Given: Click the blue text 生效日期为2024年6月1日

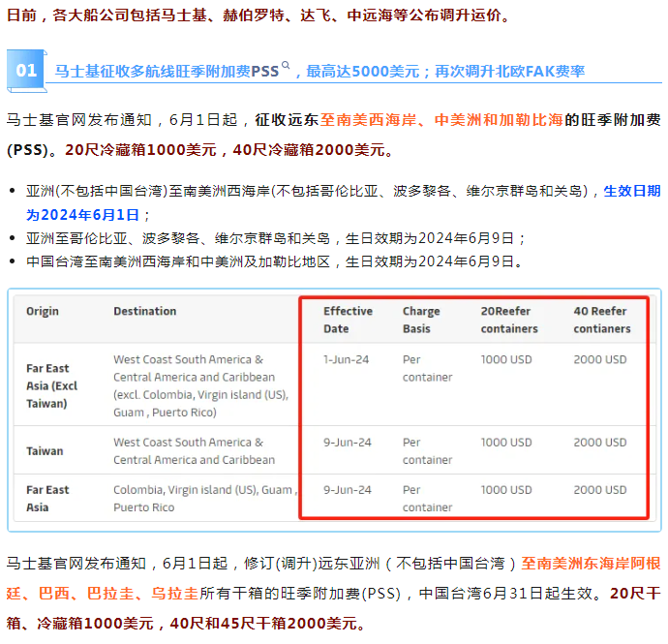Looking at the screenshot, I should click(344, 202).
